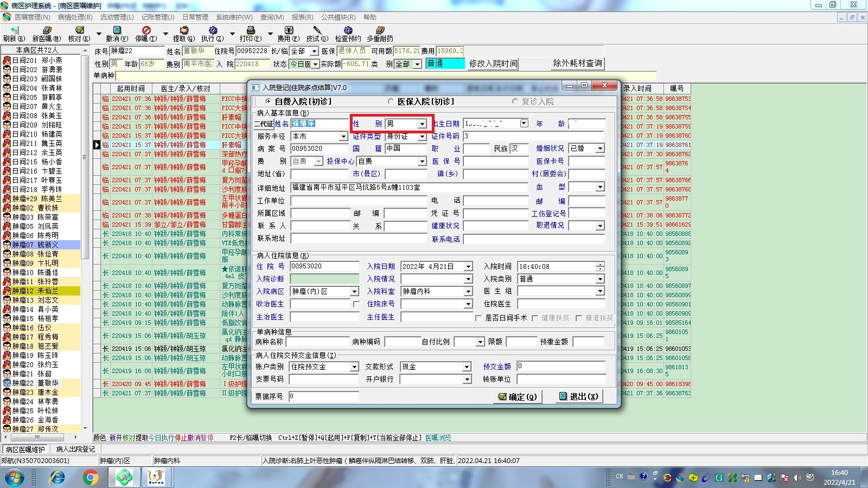Image resolution: width=868 pixels, height=488 pixels.
Task: Open the 服务半径 dropdown
Action: coord(343,137)
